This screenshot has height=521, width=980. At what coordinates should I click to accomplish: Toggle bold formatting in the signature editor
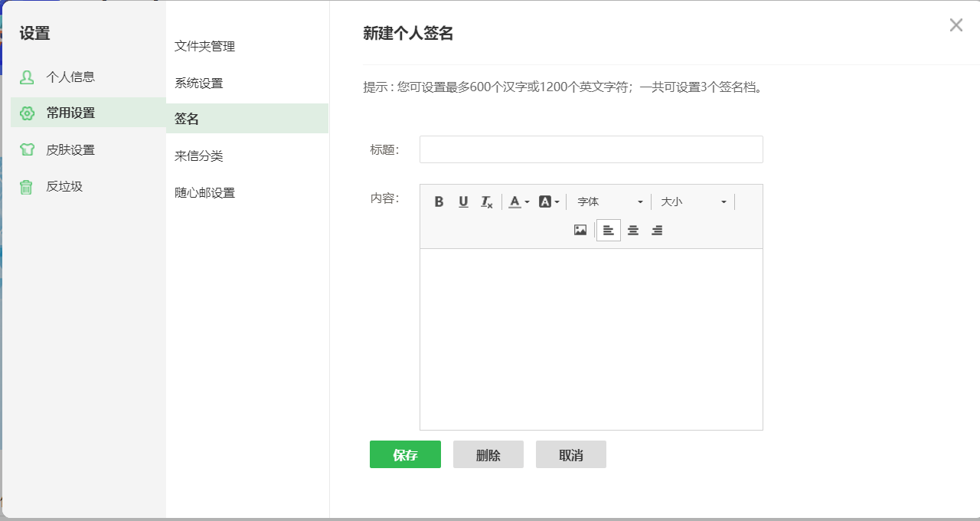click(x=439, y=202)
